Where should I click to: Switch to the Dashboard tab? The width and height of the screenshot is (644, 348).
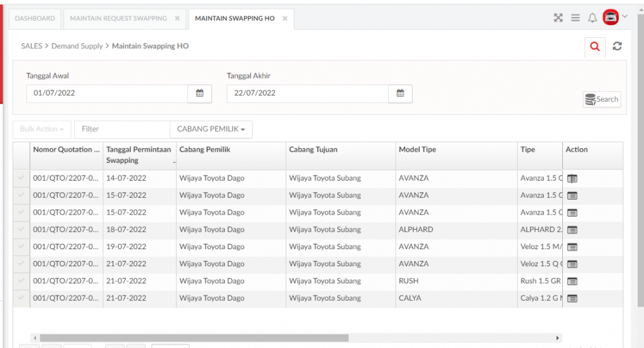point(35,18)
